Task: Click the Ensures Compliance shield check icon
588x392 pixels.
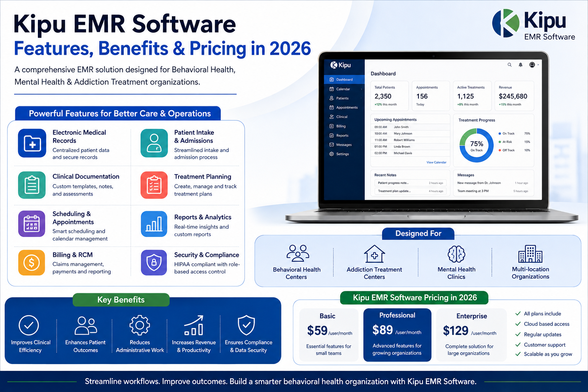Action: click(x=246, y=325)
